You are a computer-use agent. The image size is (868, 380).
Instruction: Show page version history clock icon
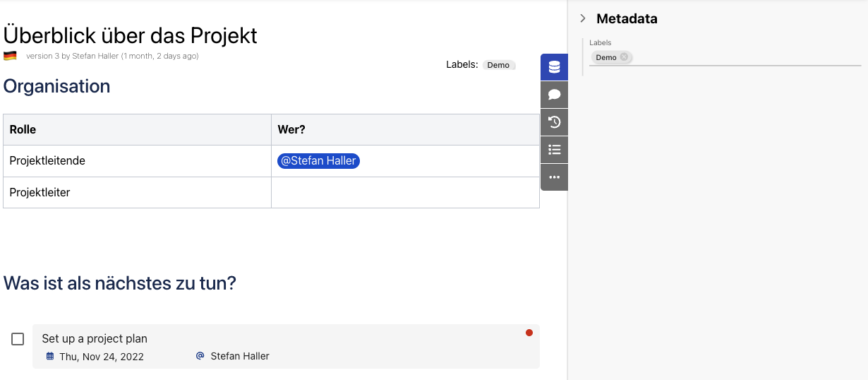click(554, 122)
